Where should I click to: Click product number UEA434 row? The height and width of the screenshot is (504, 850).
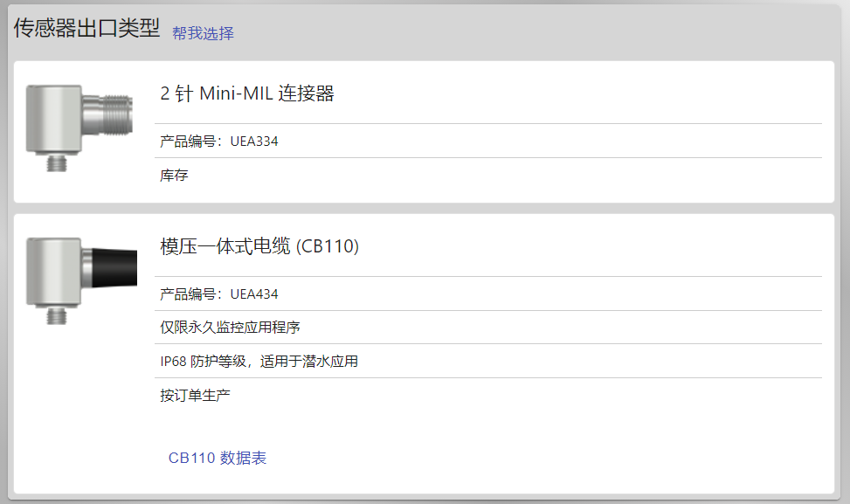click(x=487, y=293)
